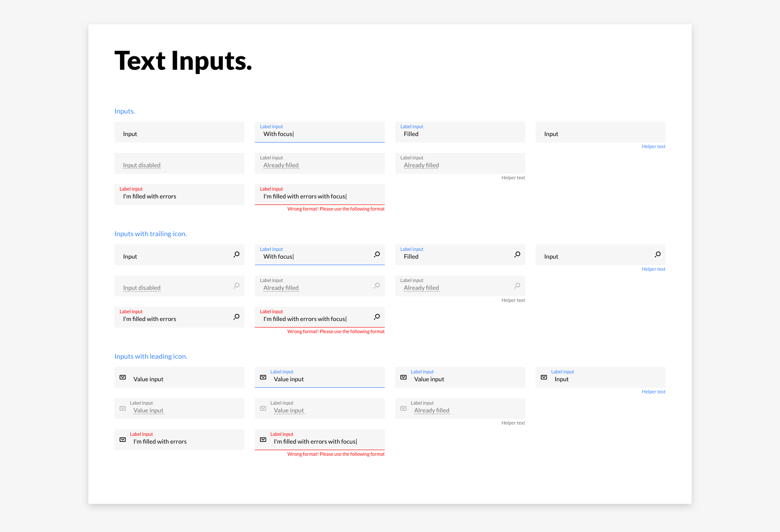Click 'I'm filled with errors' field in Inputs section
The height and width of the screenshot is (532, 780).
click(179, 195)
